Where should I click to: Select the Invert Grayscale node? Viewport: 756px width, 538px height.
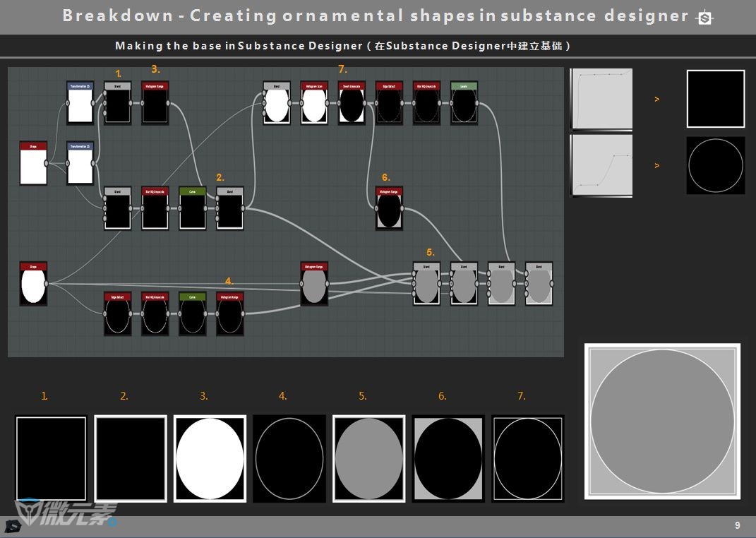[x=352, y=102]
